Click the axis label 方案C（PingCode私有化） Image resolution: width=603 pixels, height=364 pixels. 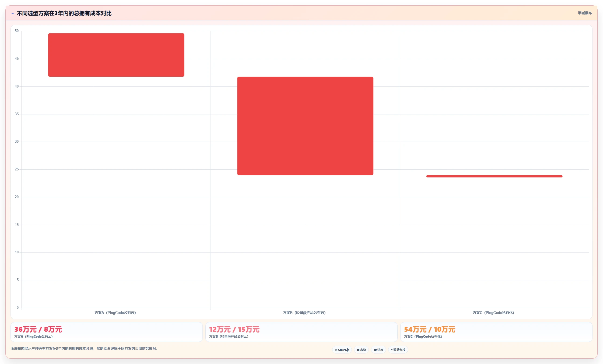click(493, 313)
